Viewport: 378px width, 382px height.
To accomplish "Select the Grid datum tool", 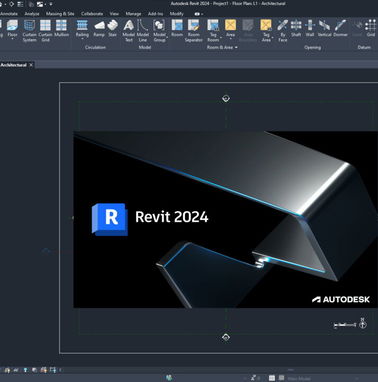I will click(371, 28).
